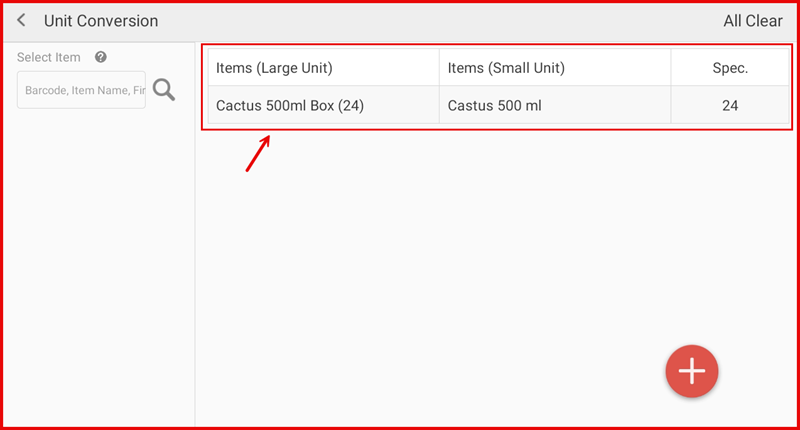Focus the Barcode, Item Name search field
The height and width of the screenshot is (430, 800).
click(x=82, y=90)
